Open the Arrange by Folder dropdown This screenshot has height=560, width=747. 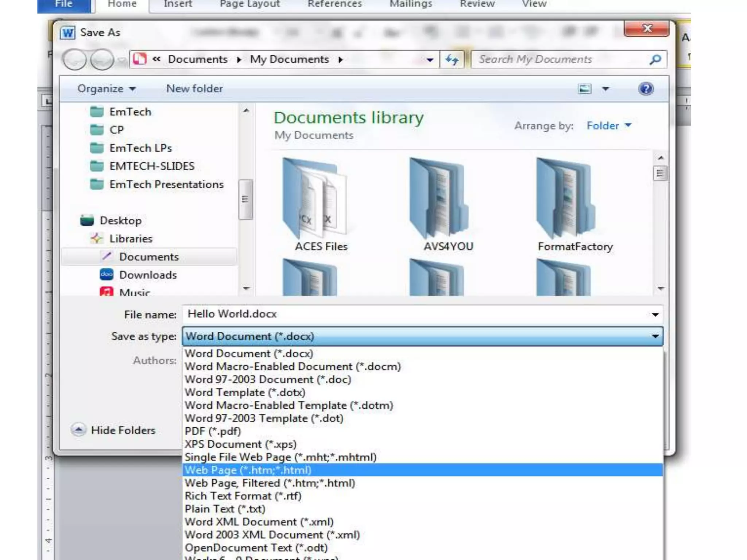click(608, 126)
